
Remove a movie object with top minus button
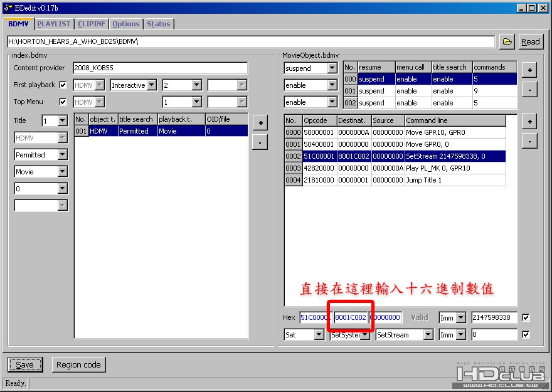(x=529, y=90)
